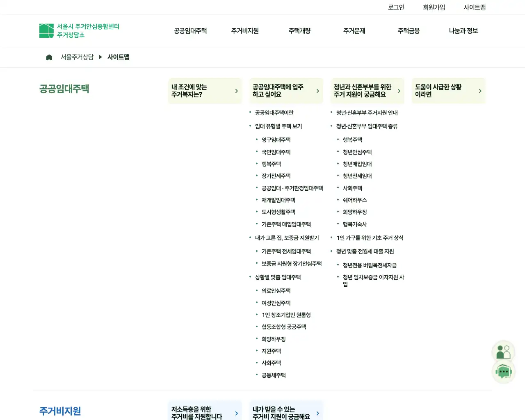This screenshot has height=420, width=525.
Task: Click the arrow icon on 내 조건에 맞는 주거복지는? card
Action: 236,91
